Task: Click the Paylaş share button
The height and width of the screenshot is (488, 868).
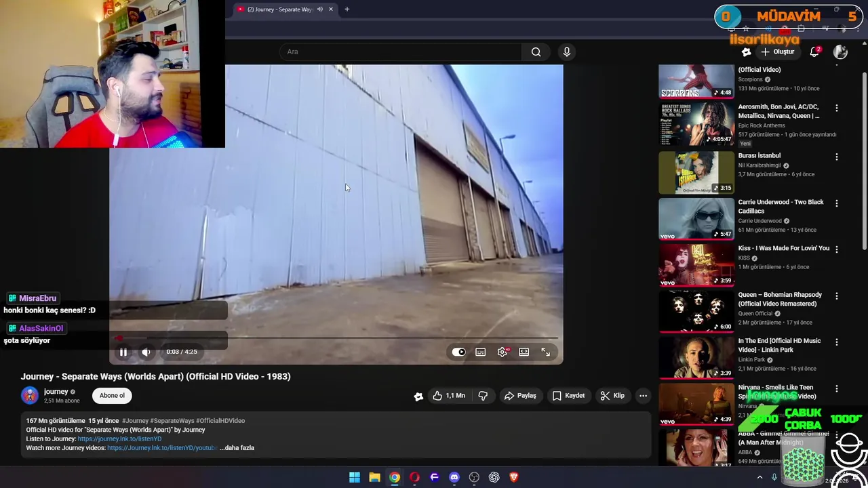Action: click(x=520, y=396)
